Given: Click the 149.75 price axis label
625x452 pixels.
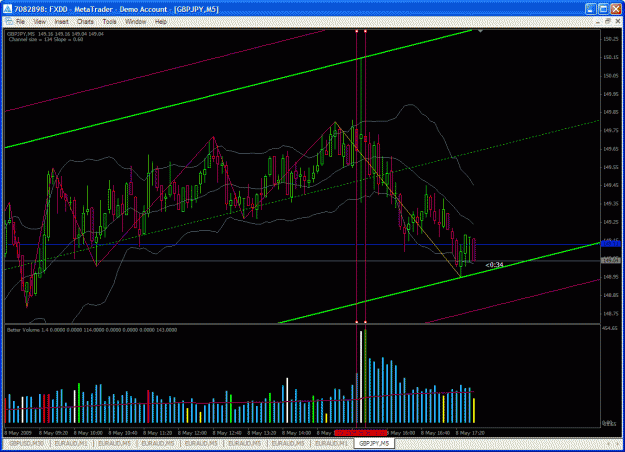Looking at the screenshot, I should (611, 130).
